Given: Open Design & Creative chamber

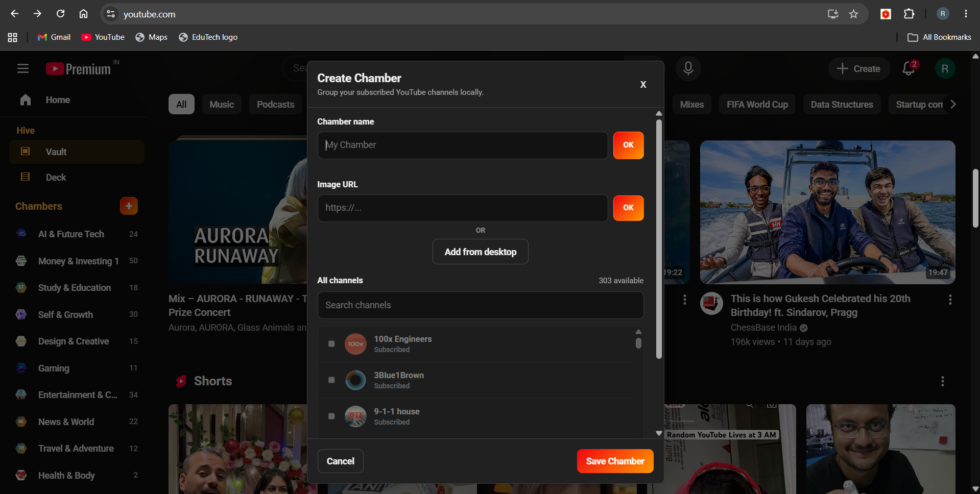Looking at the screenshot, I should point(77,341).
